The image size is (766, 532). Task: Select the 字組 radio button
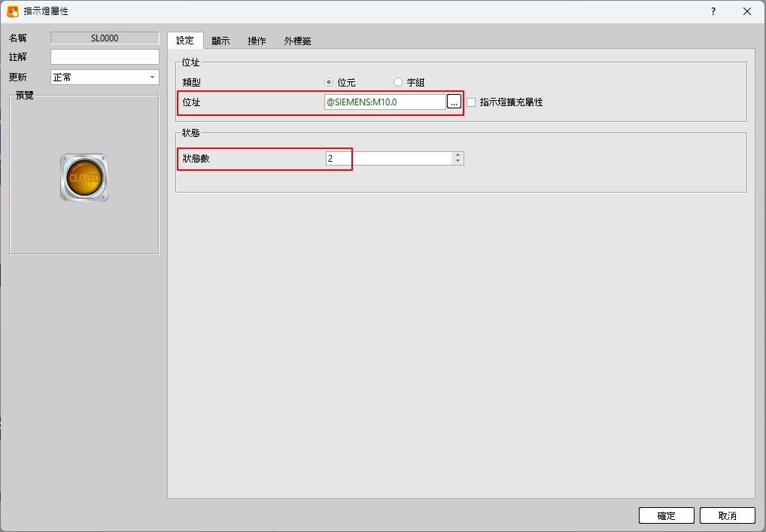[398, 83]
